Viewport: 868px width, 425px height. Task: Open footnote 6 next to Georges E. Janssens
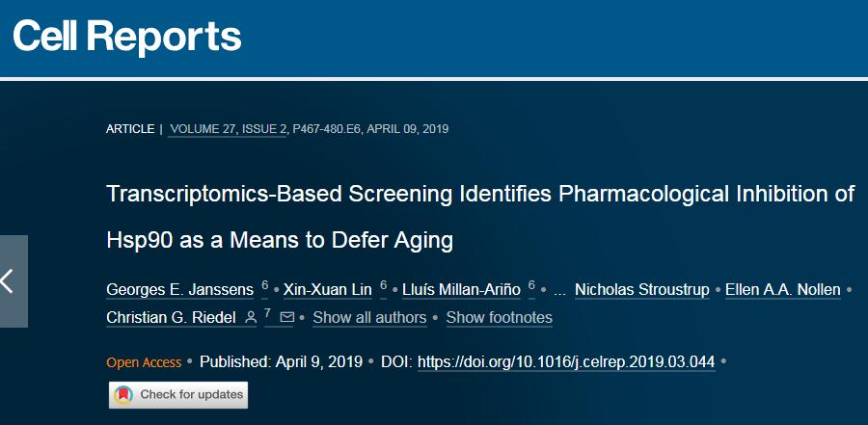click(x=264, y=285)
